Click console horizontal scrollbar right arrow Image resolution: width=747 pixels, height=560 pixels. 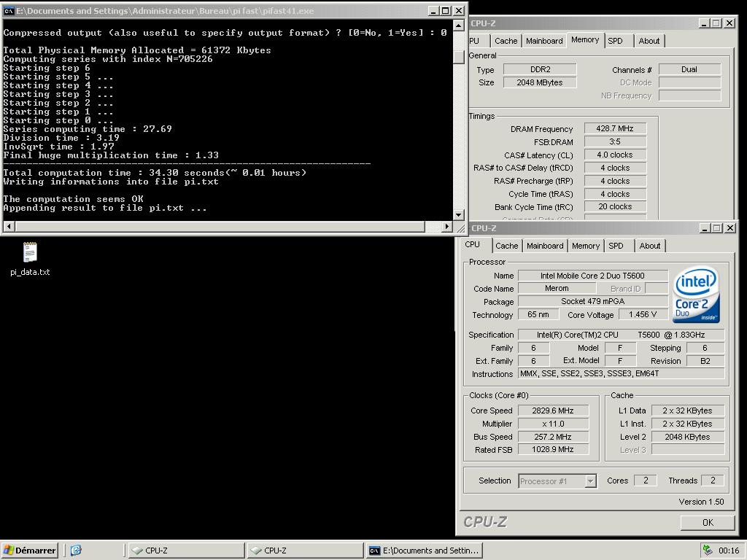point(446,227)
